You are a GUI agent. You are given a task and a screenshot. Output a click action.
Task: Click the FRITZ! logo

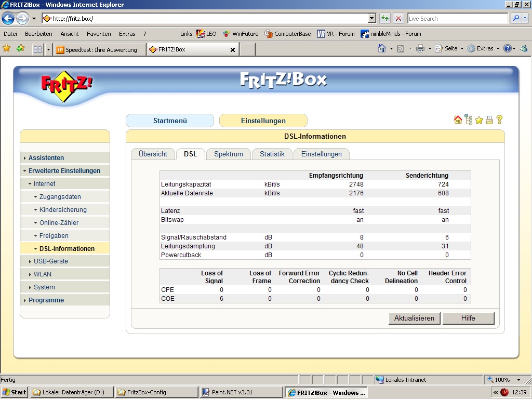click(x=66, y=86)
